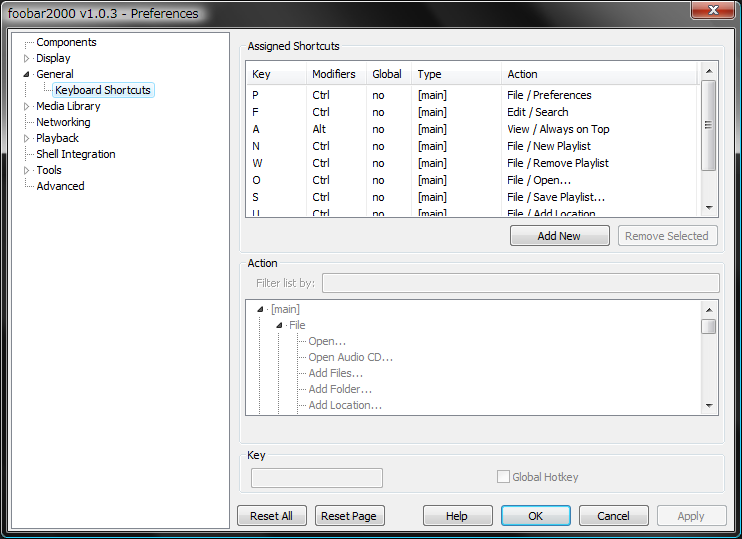Expand the Display tree node

tap(26, 59)
